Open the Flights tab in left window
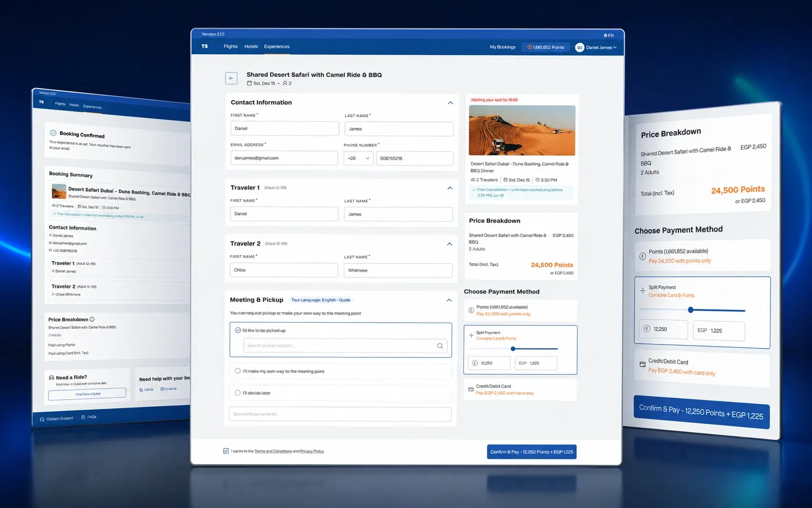This screenshot has height=508, width=812. (x=60, y=103)
